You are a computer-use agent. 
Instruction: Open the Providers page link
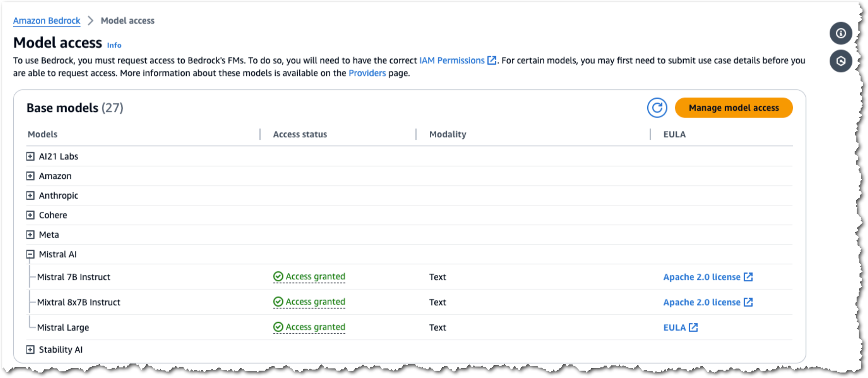367,73
